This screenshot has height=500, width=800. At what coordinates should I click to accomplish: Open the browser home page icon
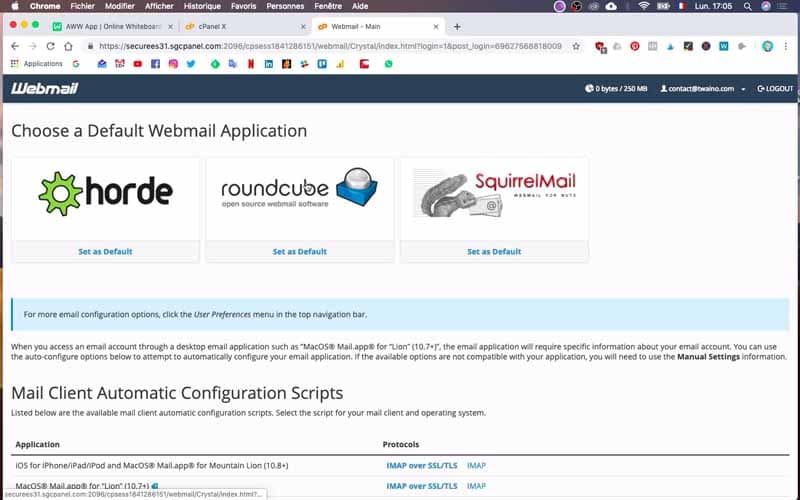pyautogui.click(x=68, y=46)
